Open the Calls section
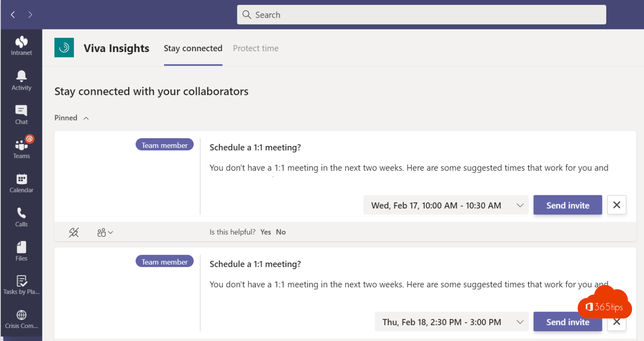The width and height of the screenshot is (644, 341). coord(21,216)
